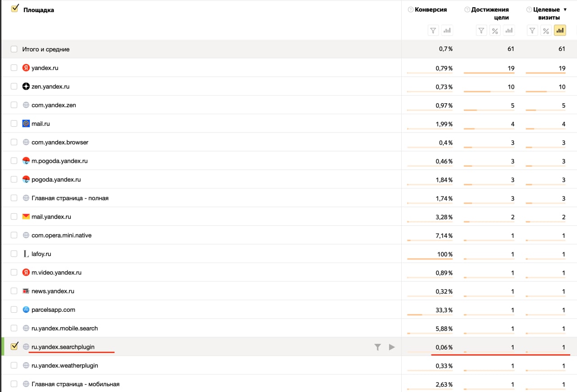Click the 1,99% conversion value for mail.ru
Screen dimensions: 577x392
click(444, 124)
